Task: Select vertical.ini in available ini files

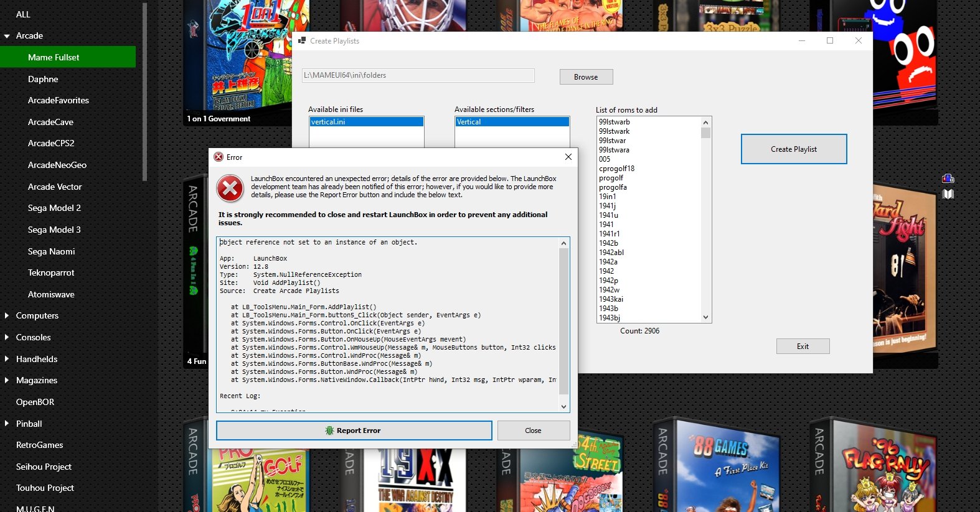Action: pos(367,122)
